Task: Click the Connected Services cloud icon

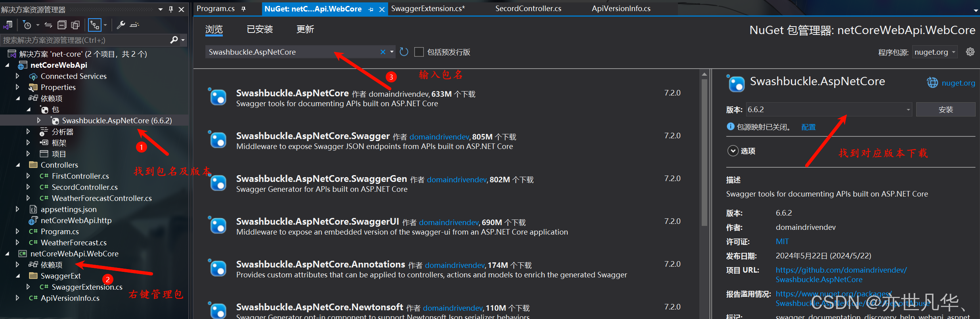Action: click(x=33, y=76)
